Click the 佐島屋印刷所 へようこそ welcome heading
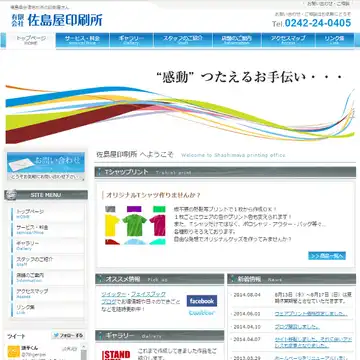This screenshot has width=360, height=360. point(135,155)
